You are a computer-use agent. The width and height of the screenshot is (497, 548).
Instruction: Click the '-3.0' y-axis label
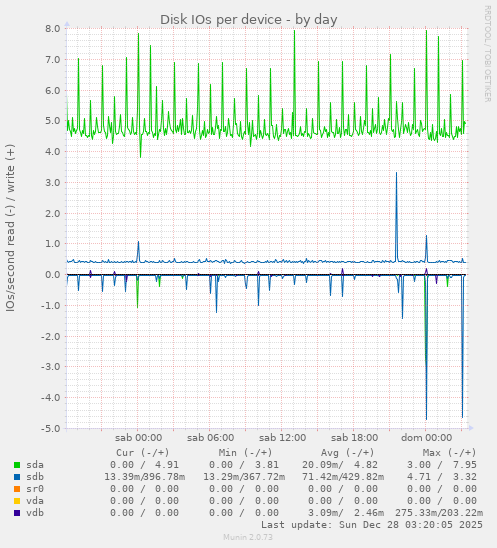51,367
